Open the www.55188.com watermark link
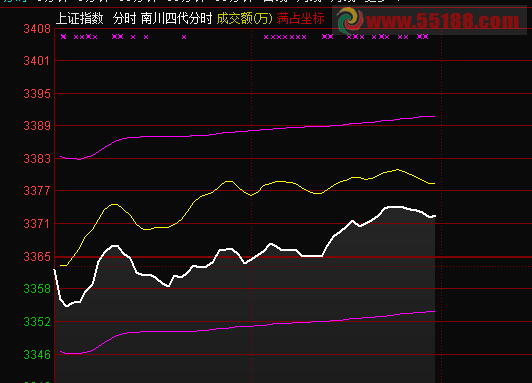532x383 pixels. (443, 21)
